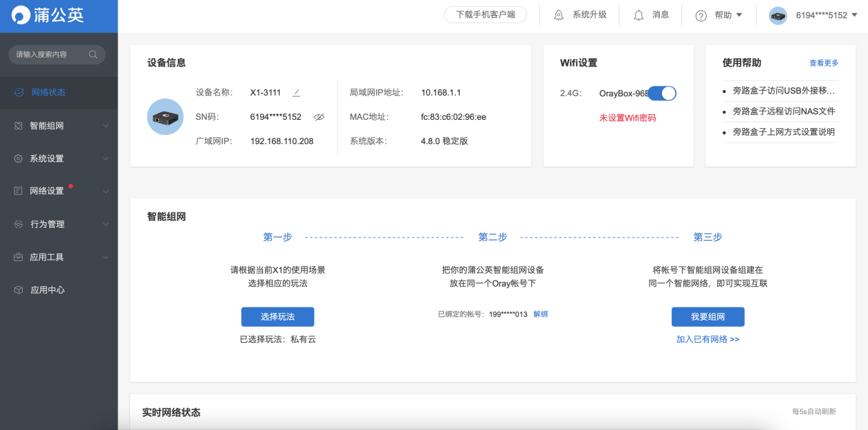Image resolution: width=868 pixels, height=430 pixels.
Task: Click the 系统升级 bell icon
Action: [557, 14]
